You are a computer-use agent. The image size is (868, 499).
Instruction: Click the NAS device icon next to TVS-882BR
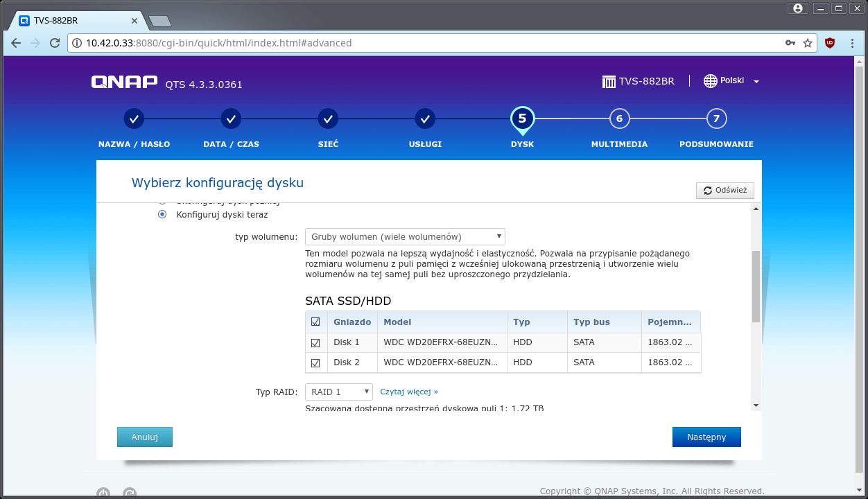(x=607, y=80)
